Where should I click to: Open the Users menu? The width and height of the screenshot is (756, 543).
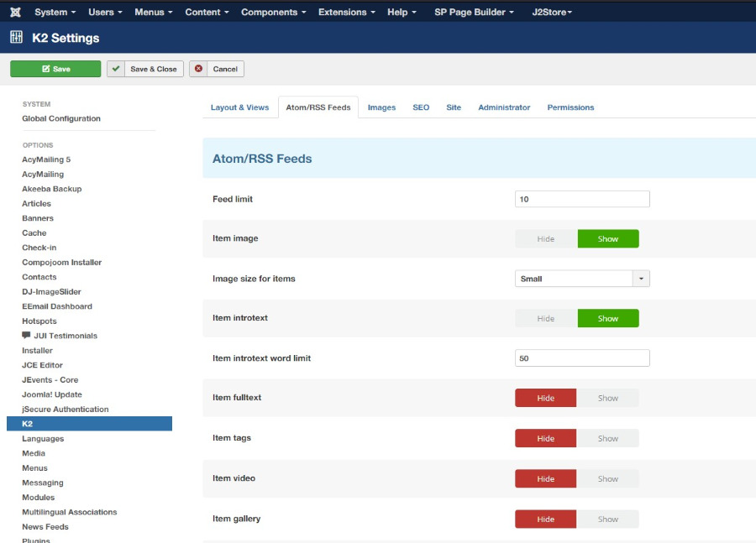pyautogui.click(x=105, y=12)
